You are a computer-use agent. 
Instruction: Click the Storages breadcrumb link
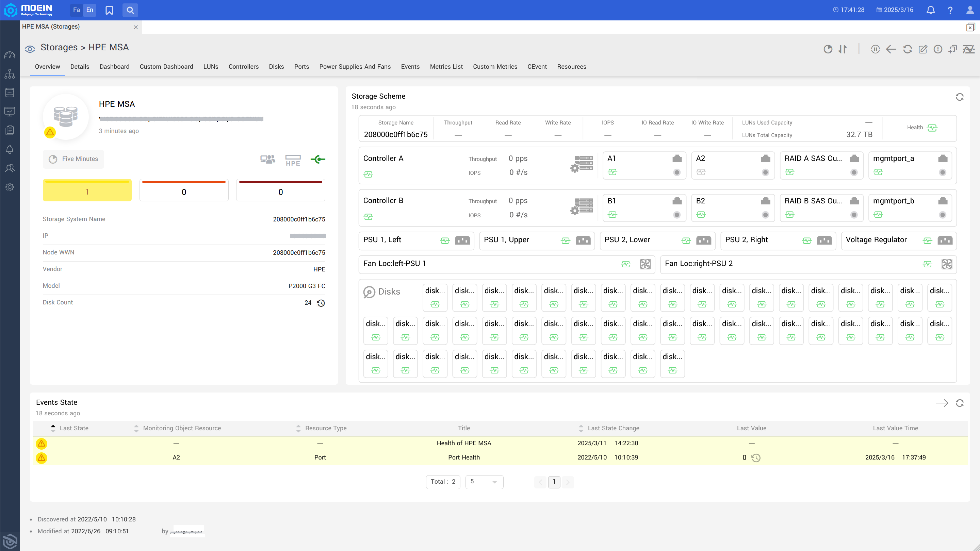(x=59, y=47)
